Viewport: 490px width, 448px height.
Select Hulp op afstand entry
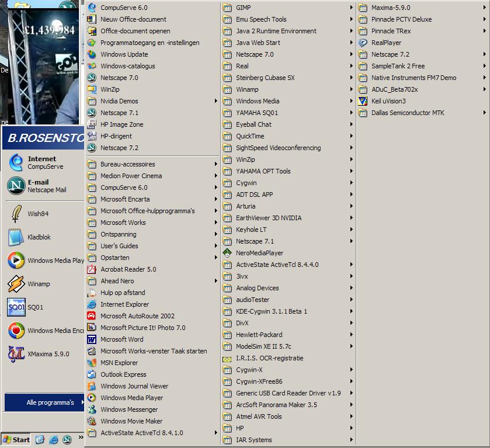(x=152, y=293)
